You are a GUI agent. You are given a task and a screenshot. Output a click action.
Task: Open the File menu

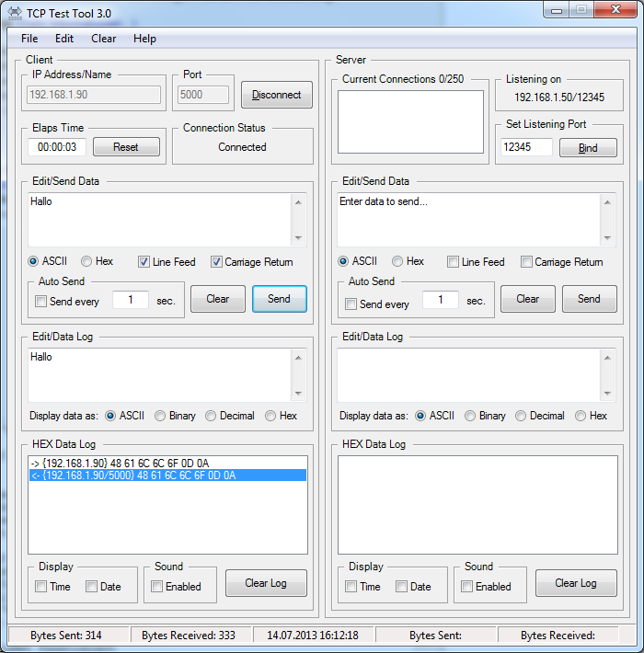(29, 39)
